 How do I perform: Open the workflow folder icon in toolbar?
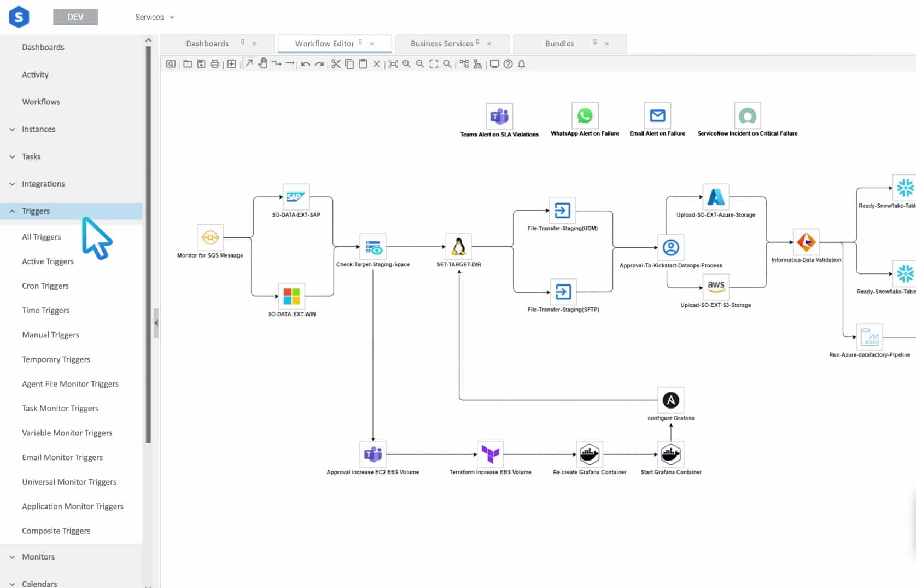point(188,64)
